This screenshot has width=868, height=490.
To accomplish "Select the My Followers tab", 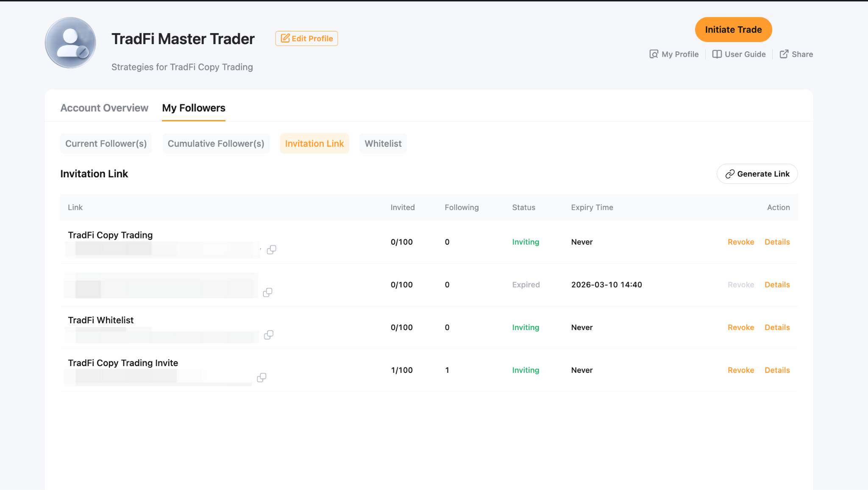I will [x=194, y=108].
